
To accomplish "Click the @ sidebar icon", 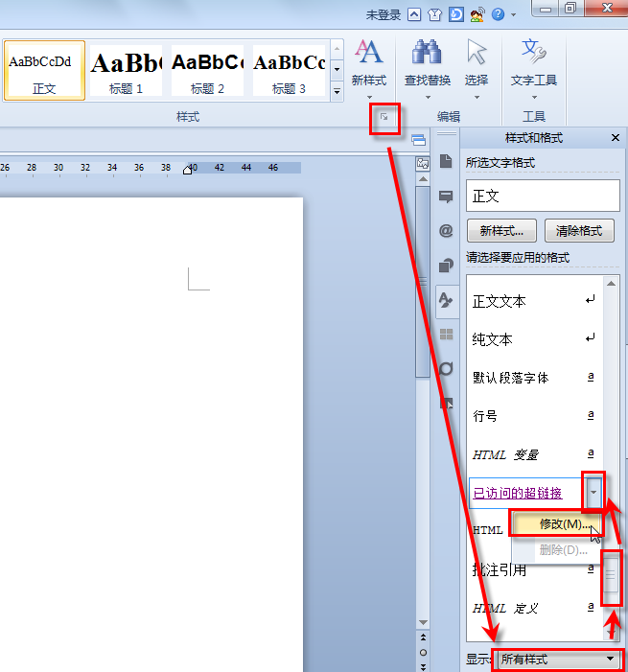I will [446, 231].
